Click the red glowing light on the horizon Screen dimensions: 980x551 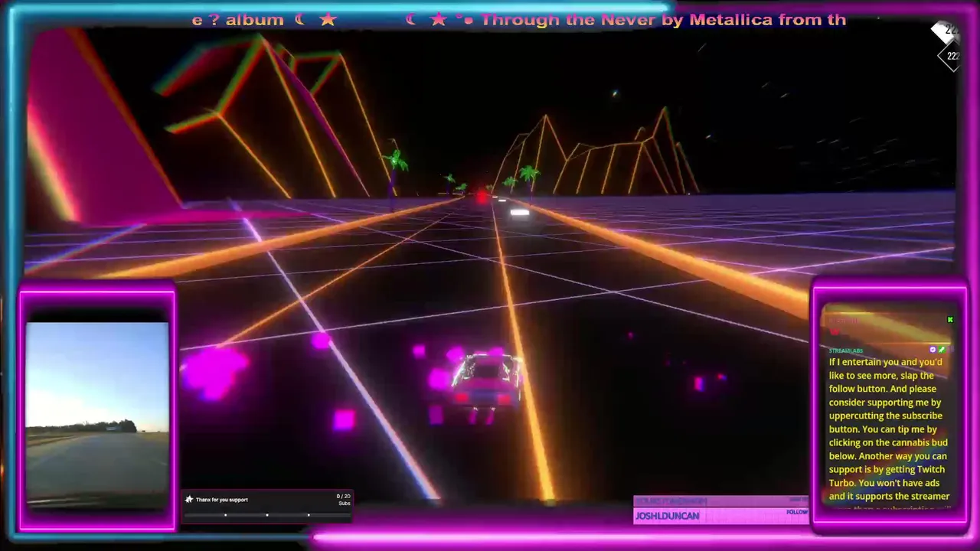click(482, 198)
